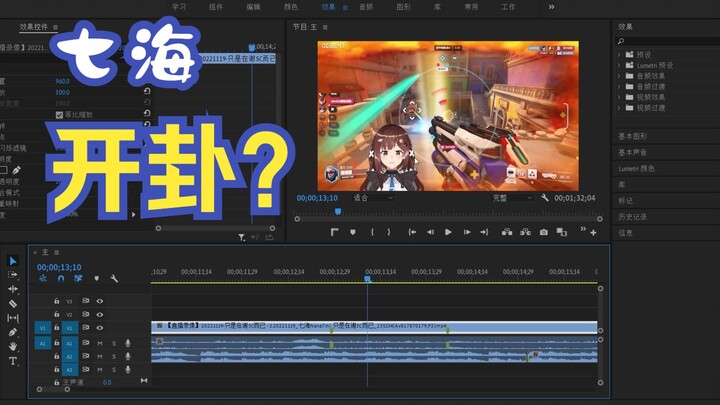Select the Pen tool in timeline toolbar
Viewport: 720px width, 405px height.
click(13, 332)
